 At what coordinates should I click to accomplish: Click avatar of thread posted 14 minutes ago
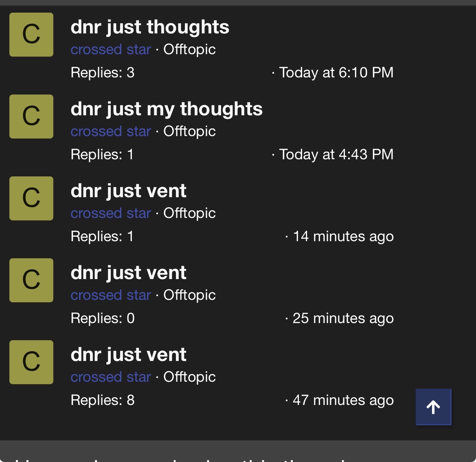coord(31,198)
